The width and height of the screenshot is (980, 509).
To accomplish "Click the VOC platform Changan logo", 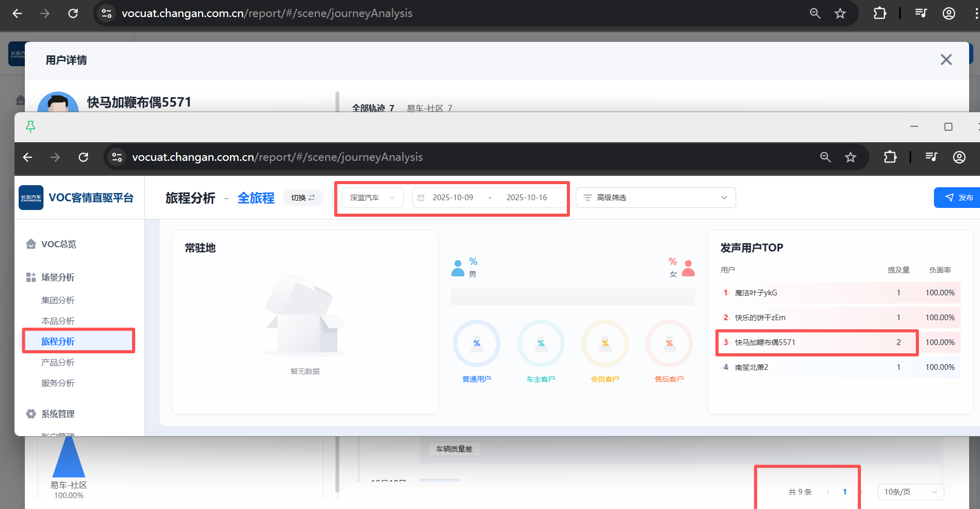I will pyautogui.click(x=31, y=198).
